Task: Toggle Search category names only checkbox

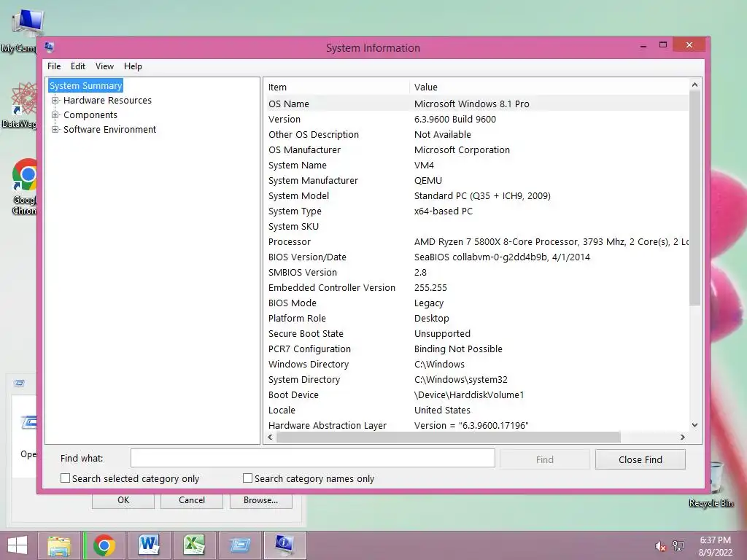Action: tap(247, 478)
